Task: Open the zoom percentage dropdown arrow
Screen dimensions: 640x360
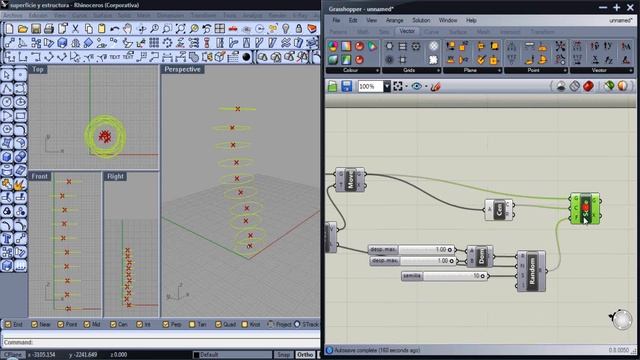Action: [387, 87]
